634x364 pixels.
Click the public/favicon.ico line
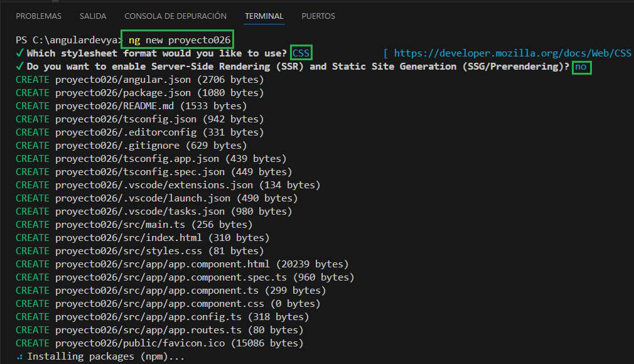[159, 343]
